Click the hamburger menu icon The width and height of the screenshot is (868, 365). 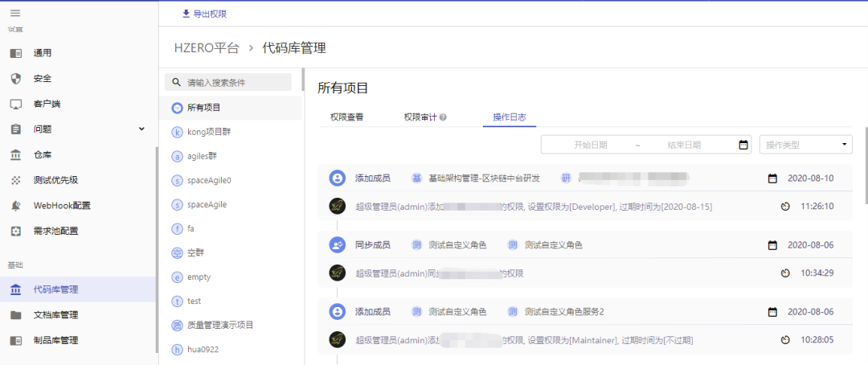coord(15,14)
